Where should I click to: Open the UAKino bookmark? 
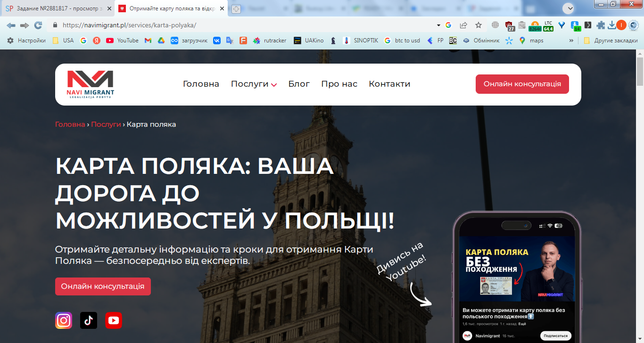click(309, 41)
